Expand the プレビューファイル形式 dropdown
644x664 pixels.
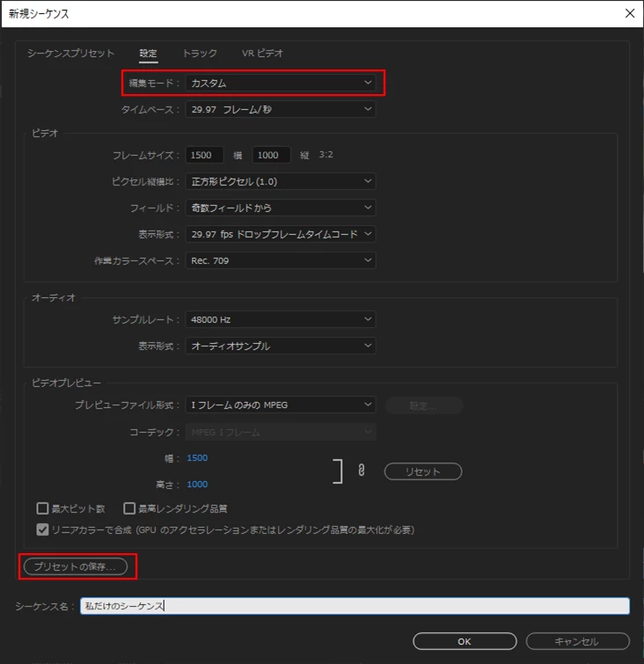(x=281, y=405)
